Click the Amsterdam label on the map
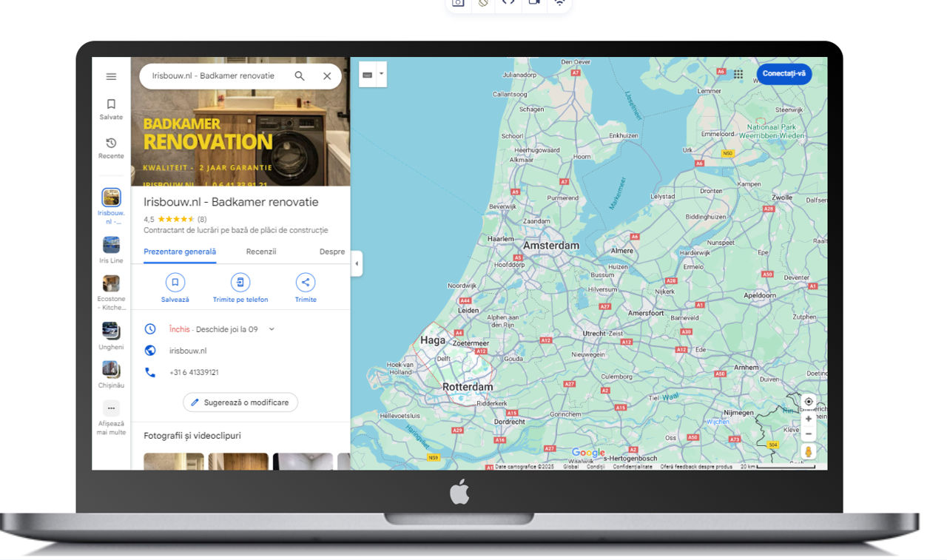Viewport: 947px width, 560px height. pyautogui.click(x=551, y=246)
